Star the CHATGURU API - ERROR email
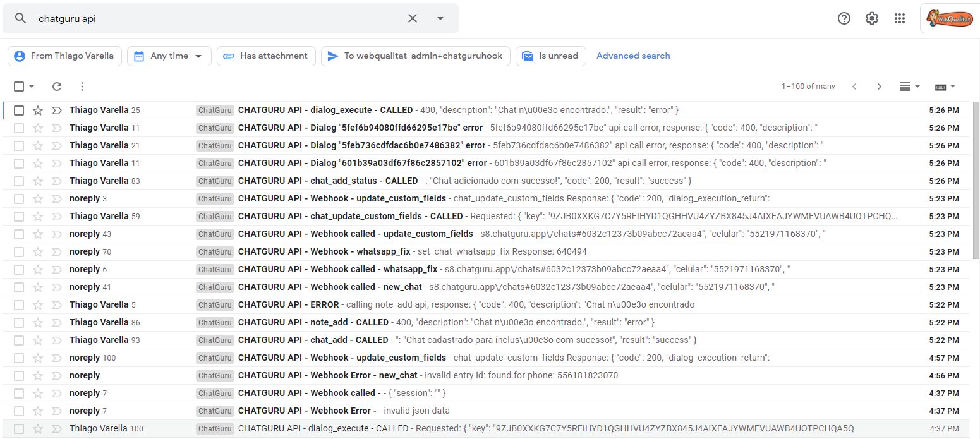The height and width of the screenshot is (439, 980). 38,305
